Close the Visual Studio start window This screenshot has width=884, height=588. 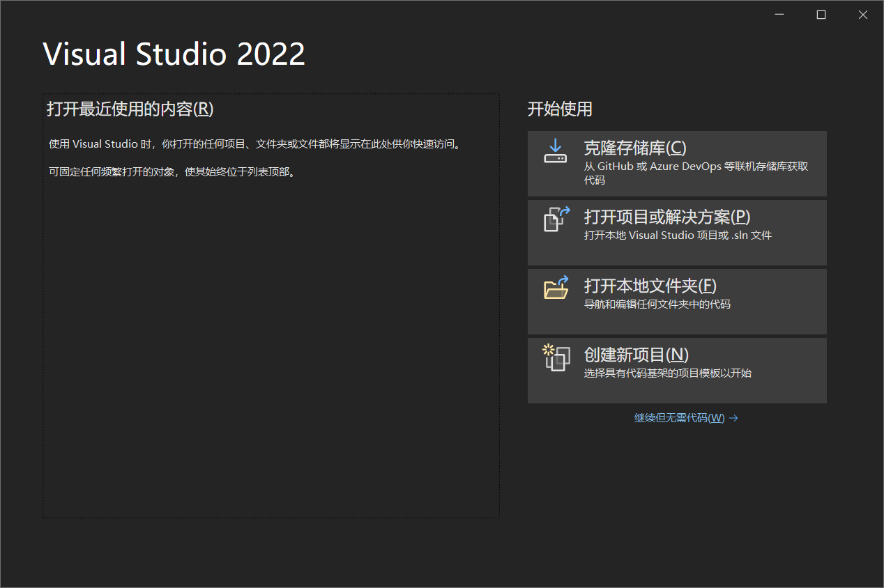point(863,15)
